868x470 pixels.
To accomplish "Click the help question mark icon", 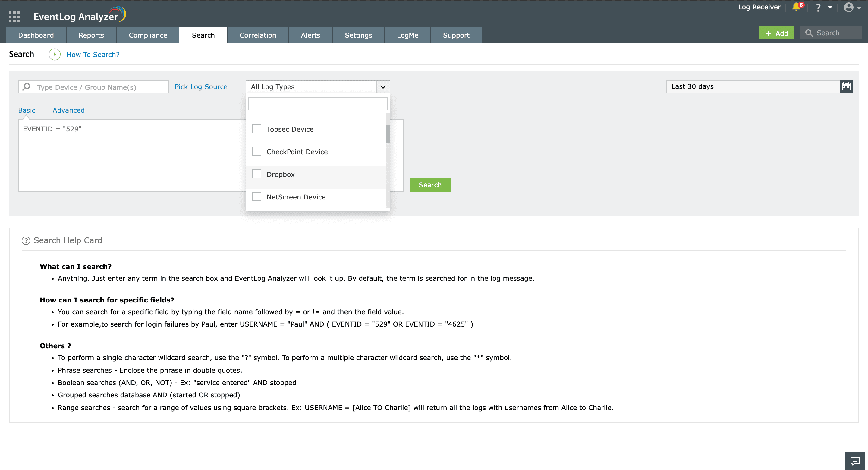I will [818, 8].
